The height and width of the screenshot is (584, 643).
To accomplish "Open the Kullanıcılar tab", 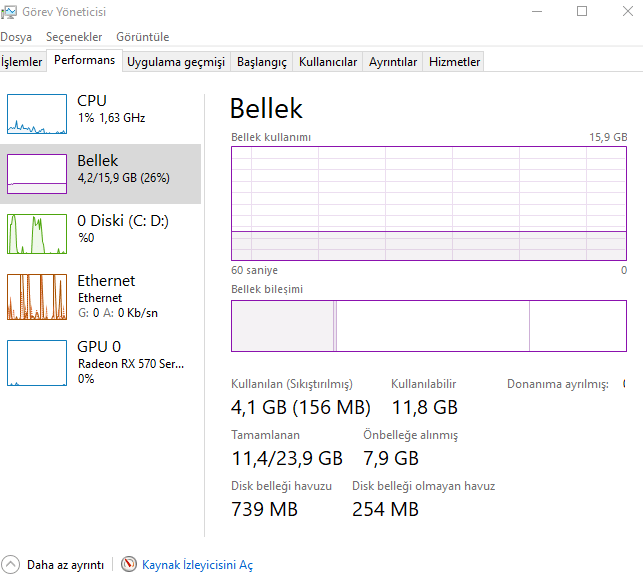I will 328,62.
